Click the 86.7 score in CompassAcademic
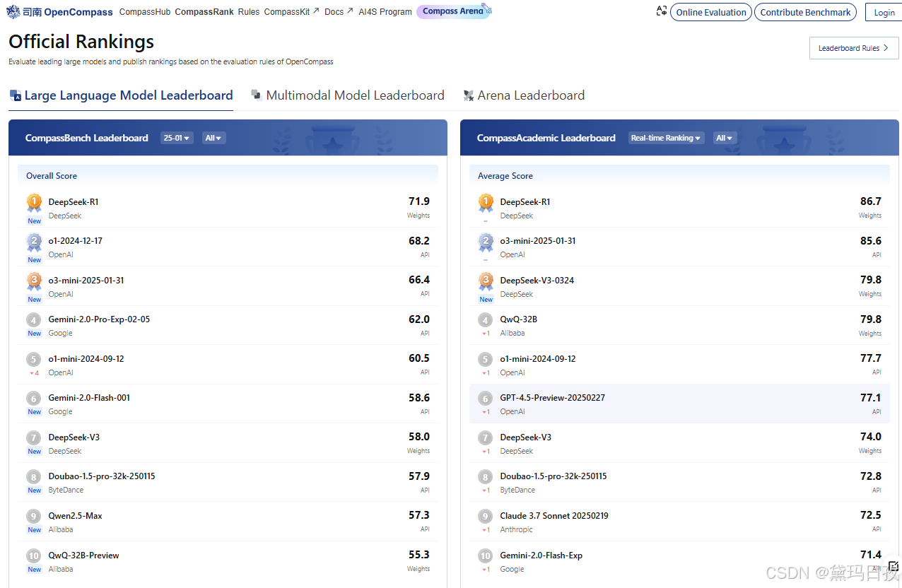The height and width of the screenshot is (588, 902). (871, 201)
